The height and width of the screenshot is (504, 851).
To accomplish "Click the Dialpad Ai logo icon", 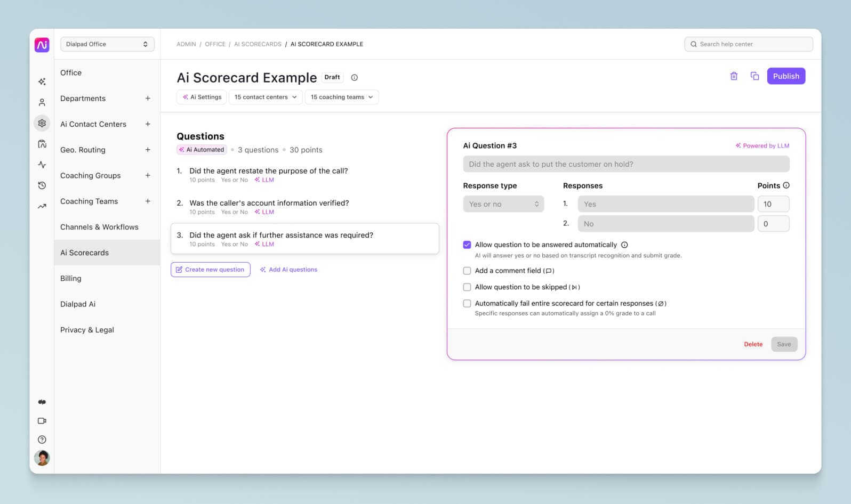I will (x=42, y=45).
